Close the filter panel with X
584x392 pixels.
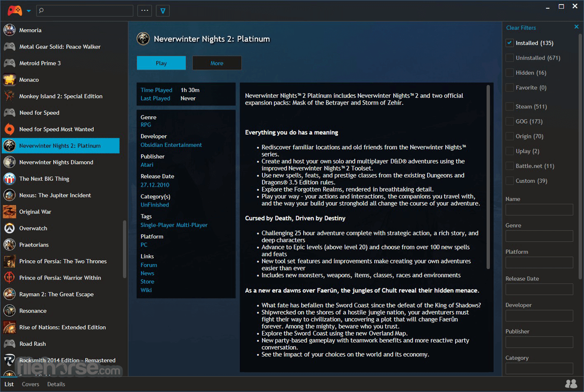[577, 27]
